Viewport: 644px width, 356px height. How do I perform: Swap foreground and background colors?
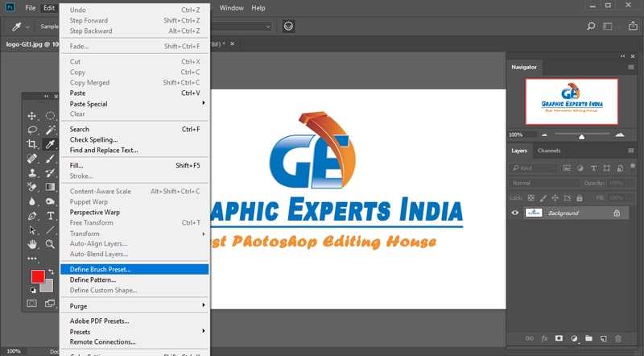(52, 271)
